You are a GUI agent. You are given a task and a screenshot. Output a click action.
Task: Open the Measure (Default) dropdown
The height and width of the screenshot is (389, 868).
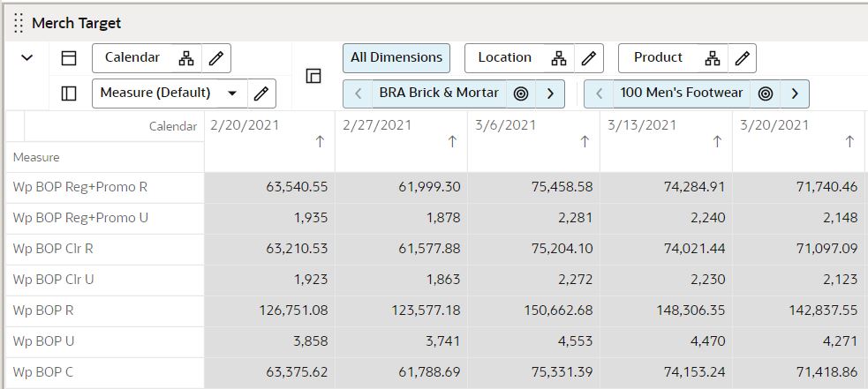[x=232, y=93]
